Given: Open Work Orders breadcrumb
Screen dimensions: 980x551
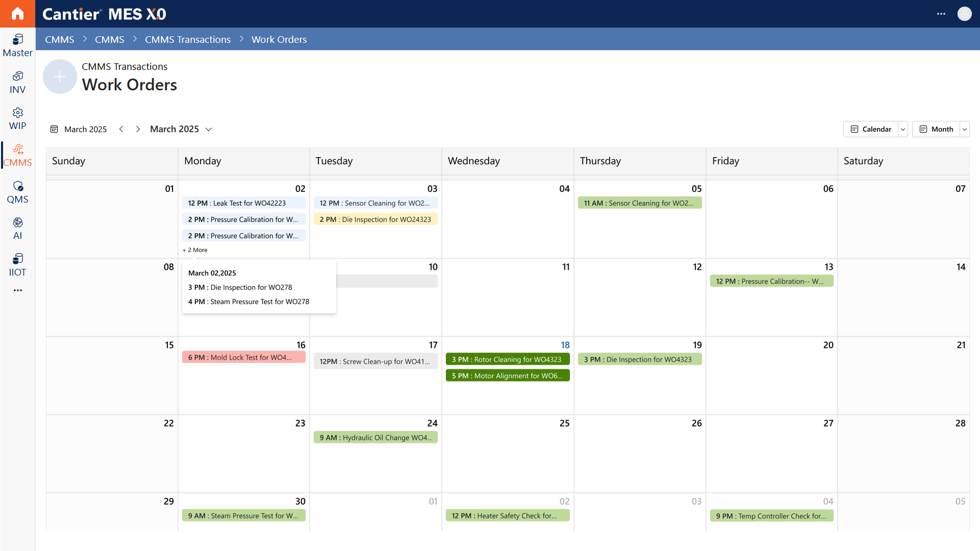Looking at the screenshot, I should coord(279,39).
